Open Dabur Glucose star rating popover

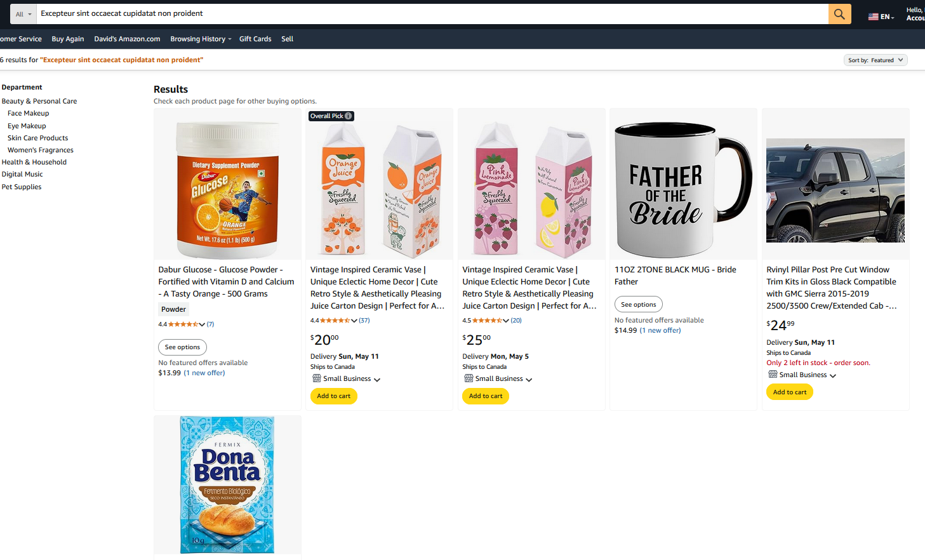coord(202,324)
